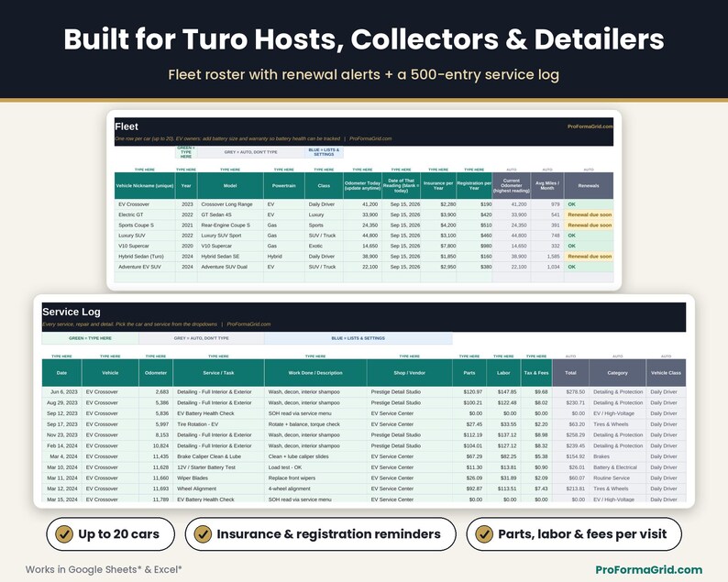Click the Rear-Engine Coupe S model cell
The height and width of the screenshot is (582, 728).
(x=230, y=225)
